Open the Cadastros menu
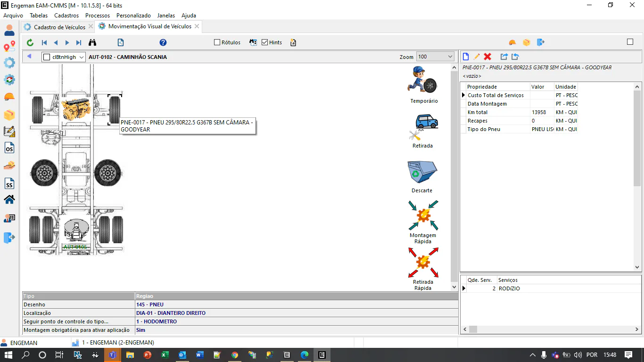Viewport: 644px width, 362px height. 66,16
